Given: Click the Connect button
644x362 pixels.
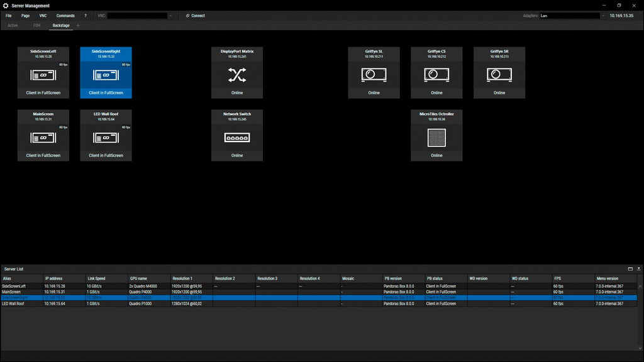Looking at the screenshot, I should (196, 16).
